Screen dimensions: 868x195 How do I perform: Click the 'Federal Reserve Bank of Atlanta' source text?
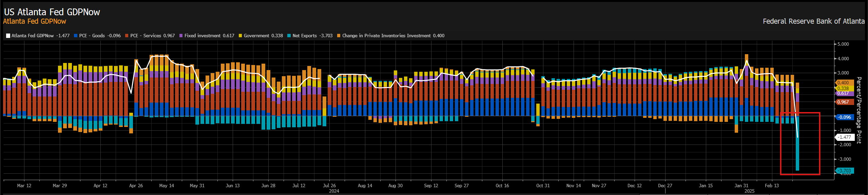pyautogui.click(x=814, y=21)
